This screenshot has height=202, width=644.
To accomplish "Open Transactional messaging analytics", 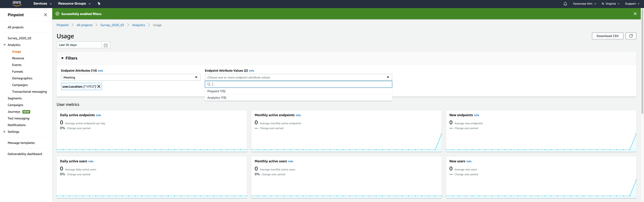I will 29,92.
